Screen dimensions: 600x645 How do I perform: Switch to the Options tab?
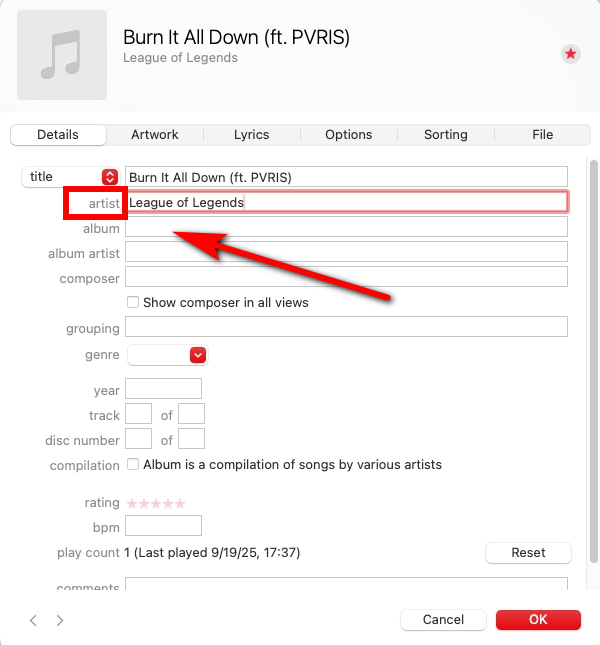click(349, 135)
